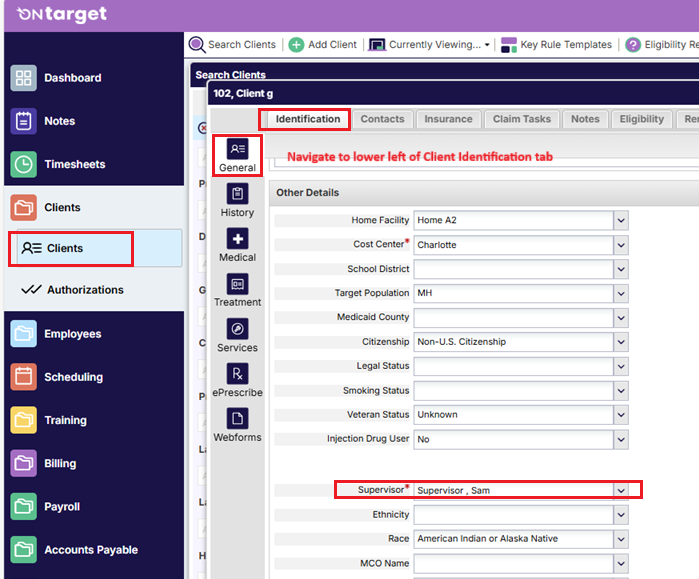
Task: Open the Authorizations submenu item
Action: coord(73,290)
